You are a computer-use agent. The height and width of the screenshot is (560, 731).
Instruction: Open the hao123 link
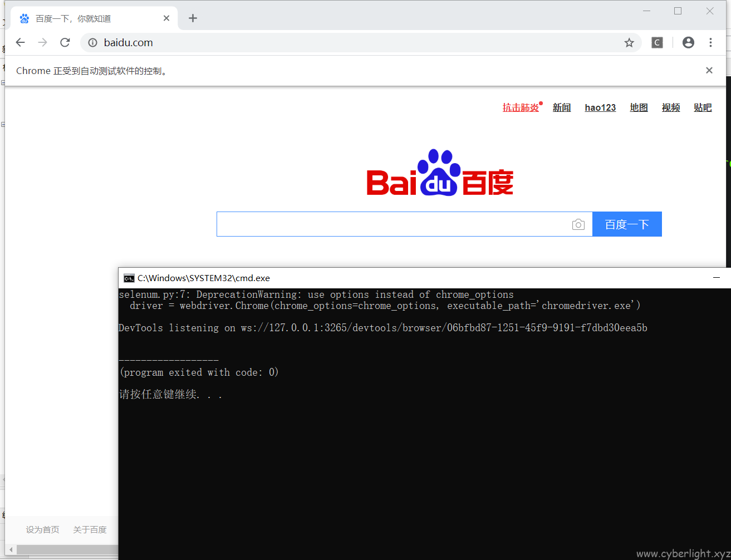[x=600, y=107]
